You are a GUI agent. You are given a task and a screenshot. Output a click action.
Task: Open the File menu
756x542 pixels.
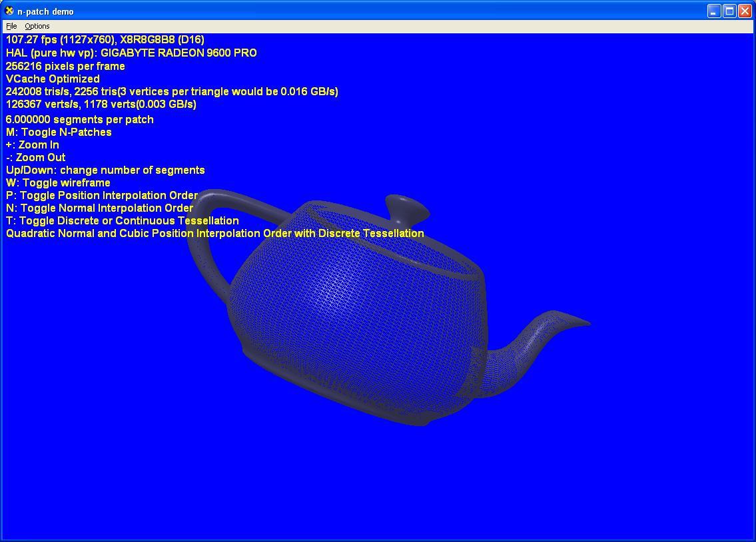11,26
